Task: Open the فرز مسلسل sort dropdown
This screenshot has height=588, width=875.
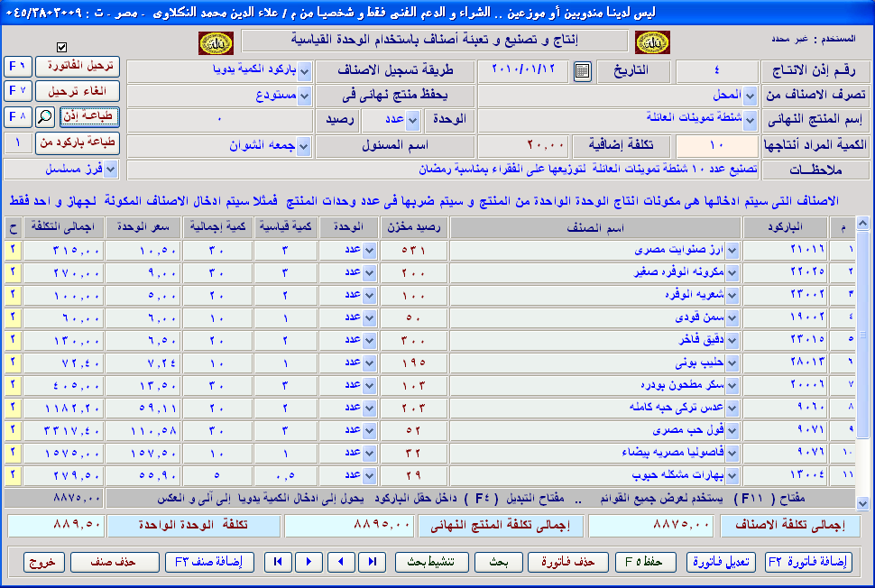Action: tap(111, 169)
